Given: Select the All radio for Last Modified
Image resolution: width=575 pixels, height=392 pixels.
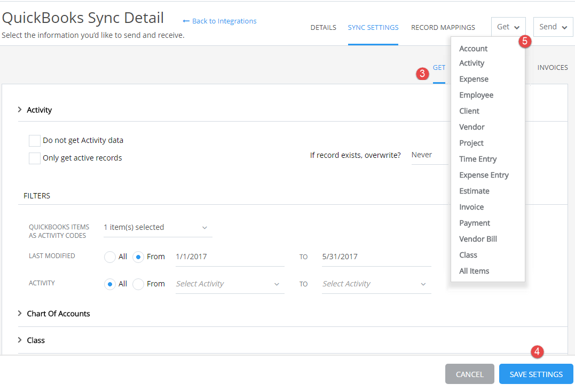Looking at the screenshot, I should [109, 257].
